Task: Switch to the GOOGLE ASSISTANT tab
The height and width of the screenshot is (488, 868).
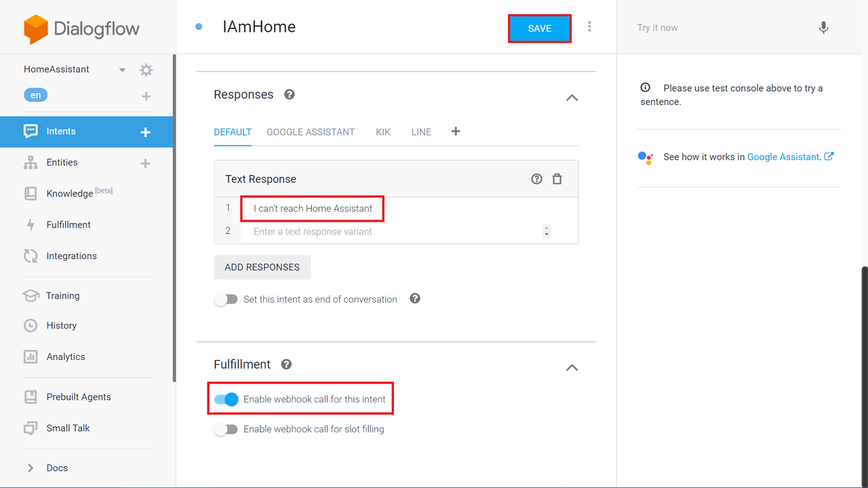Action: 311,132
